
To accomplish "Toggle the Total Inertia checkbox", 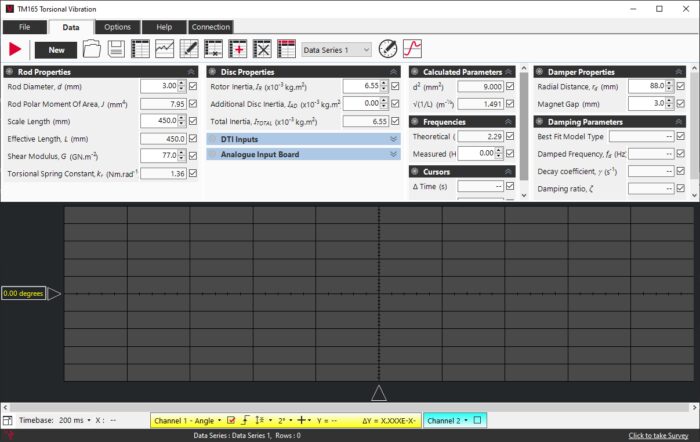I will (x=395, y=121).
